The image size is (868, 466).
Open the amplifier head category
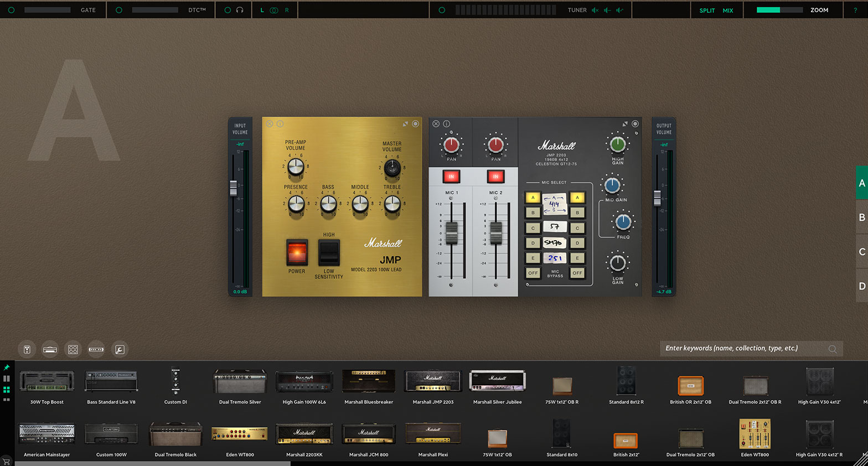[50, 349]
